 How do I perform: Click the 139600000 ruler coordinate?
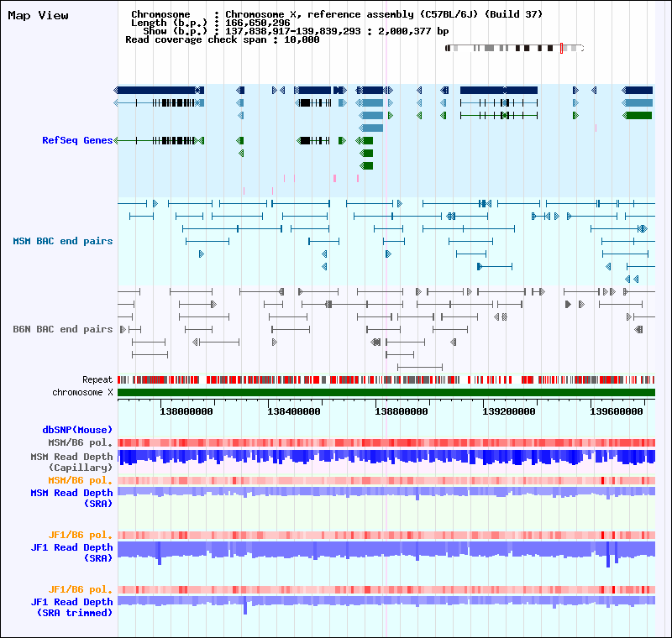click(617, 411)
